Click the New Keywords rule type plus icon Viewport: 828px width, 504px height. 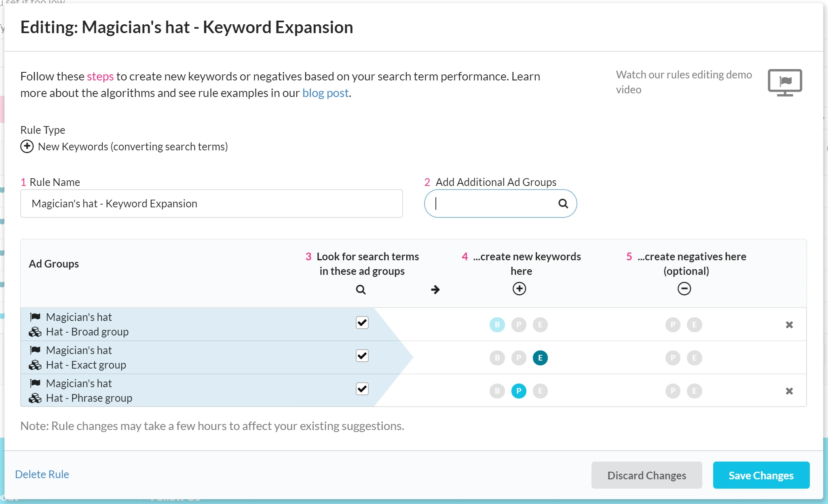pyautogui.click(x=27, y=146)
